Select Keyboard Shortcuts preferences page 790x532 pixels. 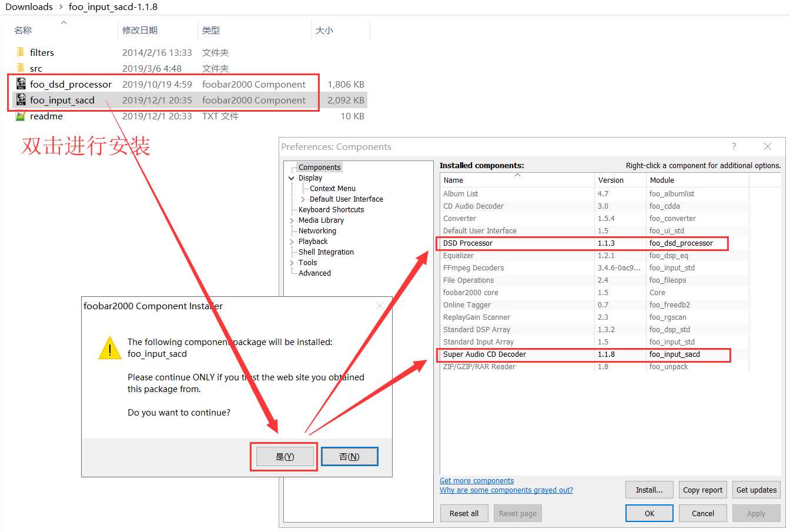331,210
